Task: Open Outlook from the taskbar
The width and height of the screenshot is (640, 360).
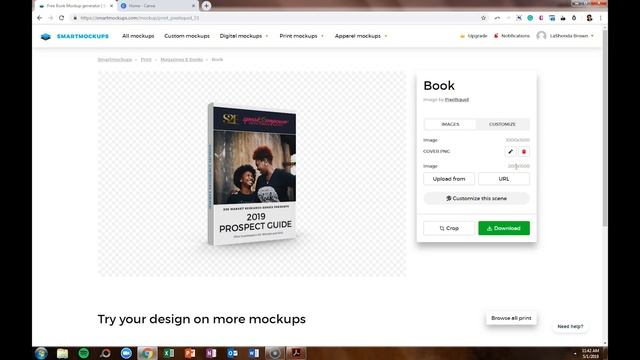Action: (232, 353)
